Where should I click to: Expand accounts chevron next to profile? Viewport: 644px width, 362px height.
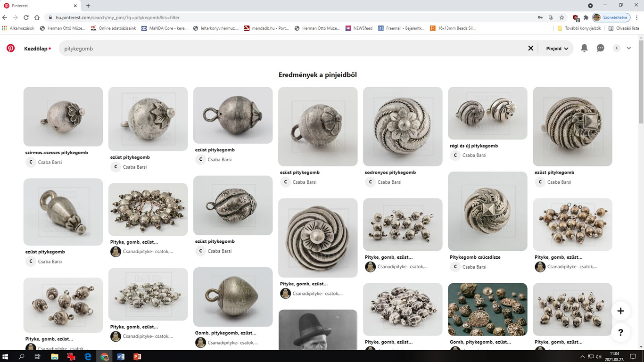pos(628,48)
